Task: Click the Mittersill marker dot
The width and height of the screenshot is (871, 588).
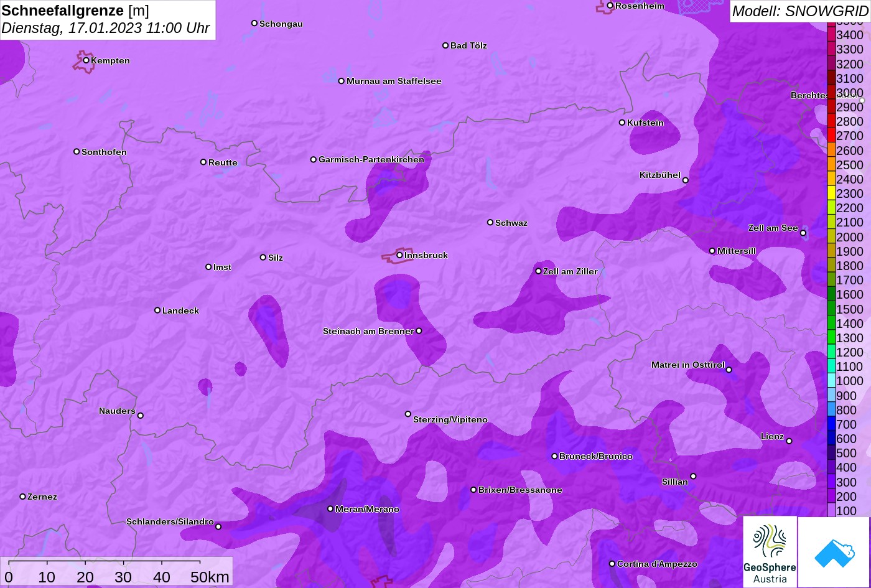Action: [712, 251]
